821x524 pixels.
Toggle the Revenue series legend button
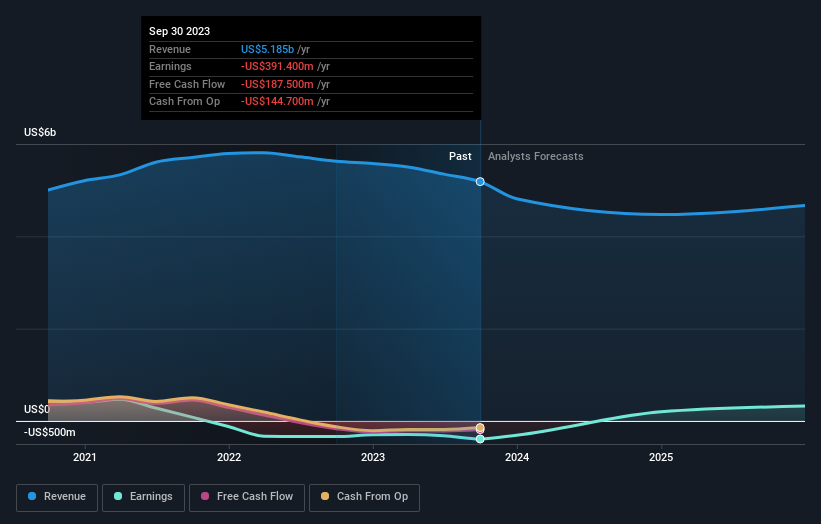(x=57, y=497)
